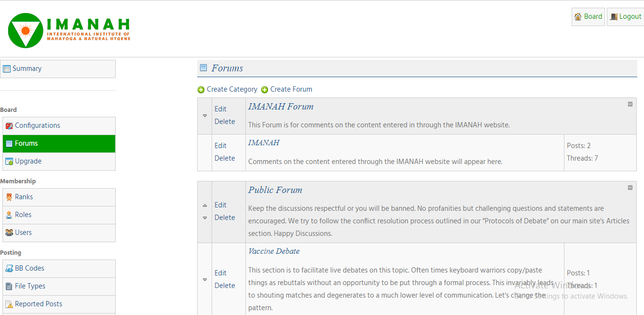
Task: Edit the Vaccine Debate forum
Action: coord(220,273)
